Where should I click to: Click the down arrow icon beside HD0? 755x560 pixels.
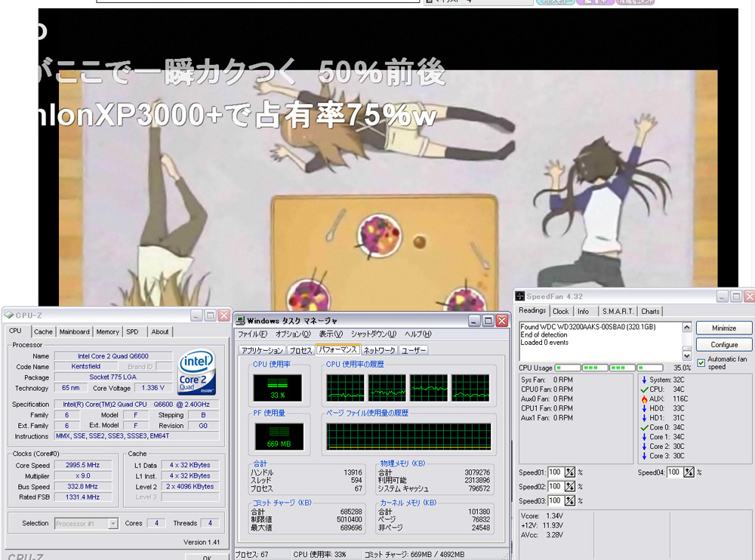[x=644, y=408]
